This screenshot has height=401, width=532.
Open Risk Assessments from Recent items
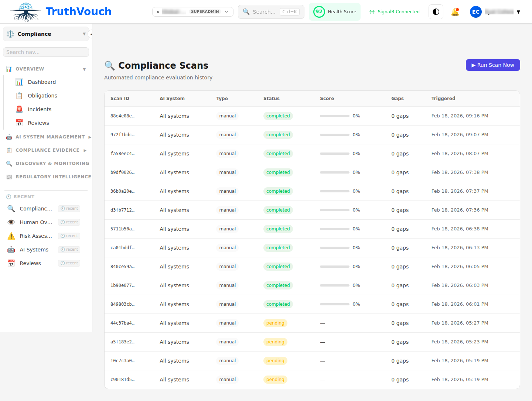[36, 236]
